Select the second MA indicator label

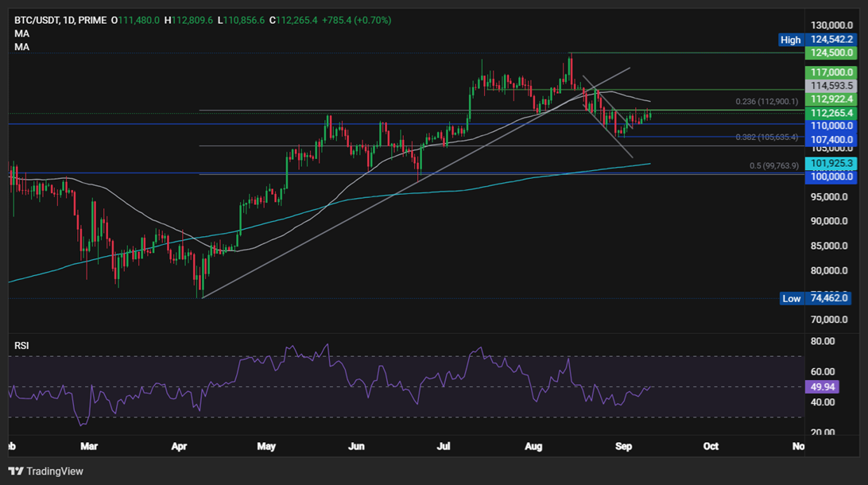coord(21,47)
